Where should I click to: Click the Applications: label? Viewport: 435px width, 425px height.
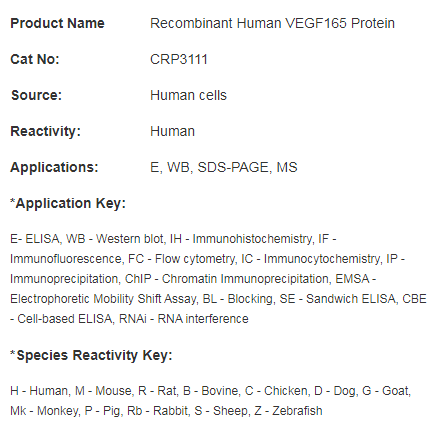[x=54, y=167]
